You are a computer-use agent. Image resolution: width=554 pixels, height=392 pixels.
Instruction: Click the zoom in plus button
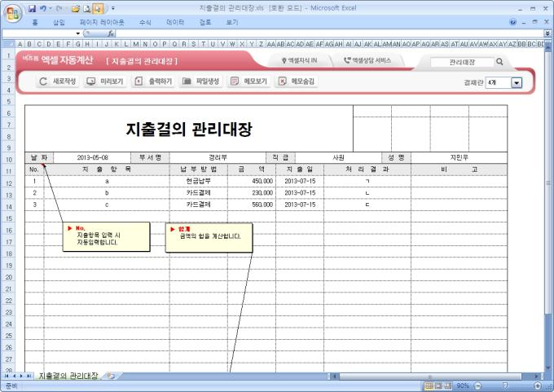538,385
